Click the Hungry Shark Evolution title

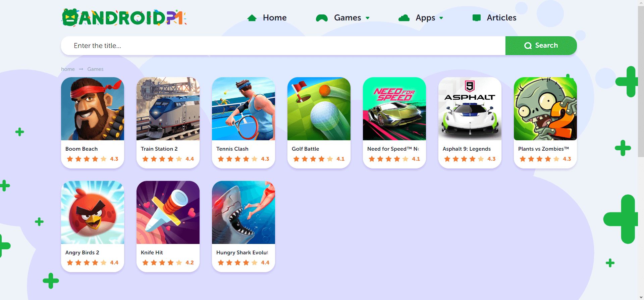pos(243,253)
